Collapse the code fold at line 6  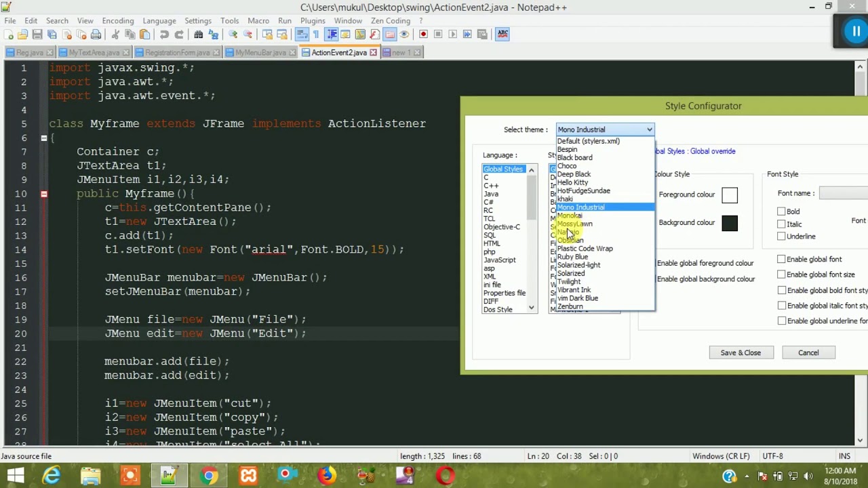coord(43,138)
